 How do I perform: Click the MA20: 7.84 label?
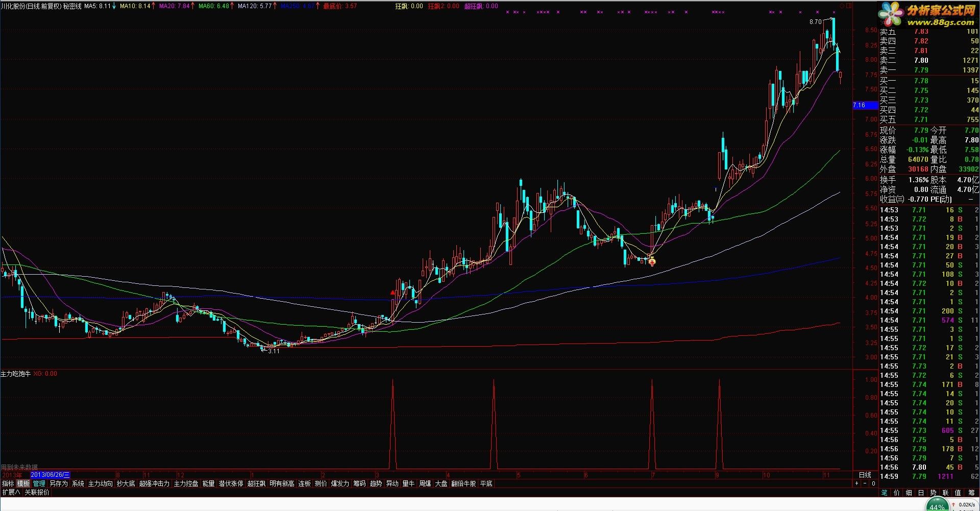click(x=175, y=6)
